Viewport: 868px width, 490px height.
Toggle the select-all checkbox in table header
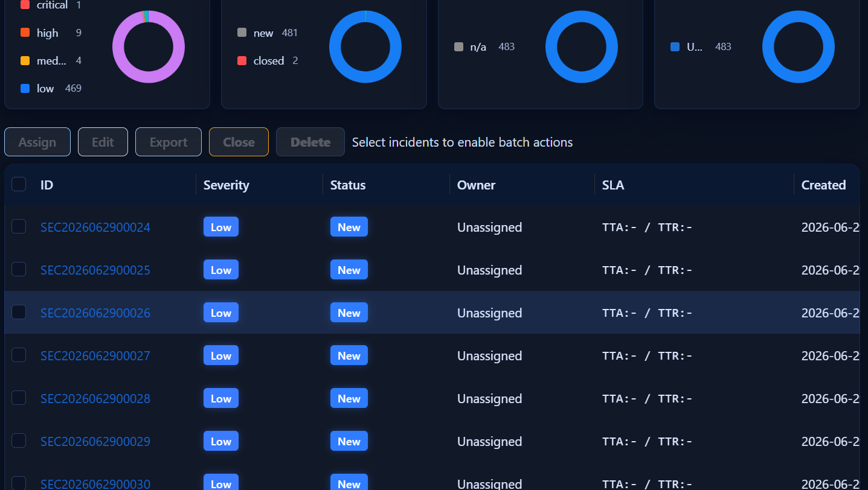pyautogui.click(x=19, y=184)
